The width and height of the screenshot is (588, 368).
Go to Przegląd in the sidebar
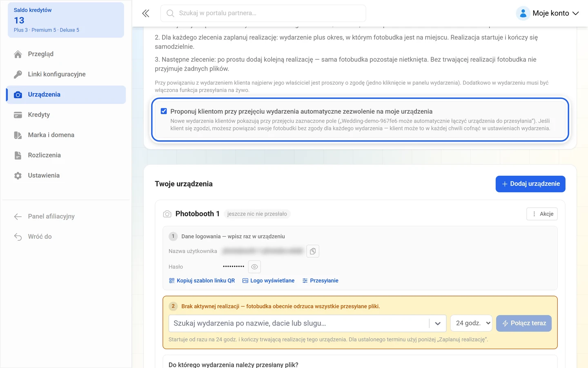coord(66,54)
